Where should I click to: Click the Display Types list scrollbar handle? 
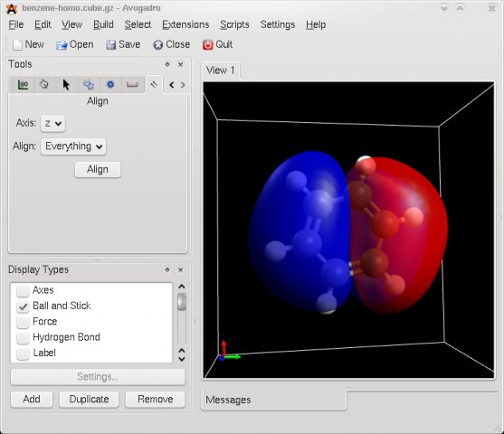pyautogui.click(x=182, y=301)
